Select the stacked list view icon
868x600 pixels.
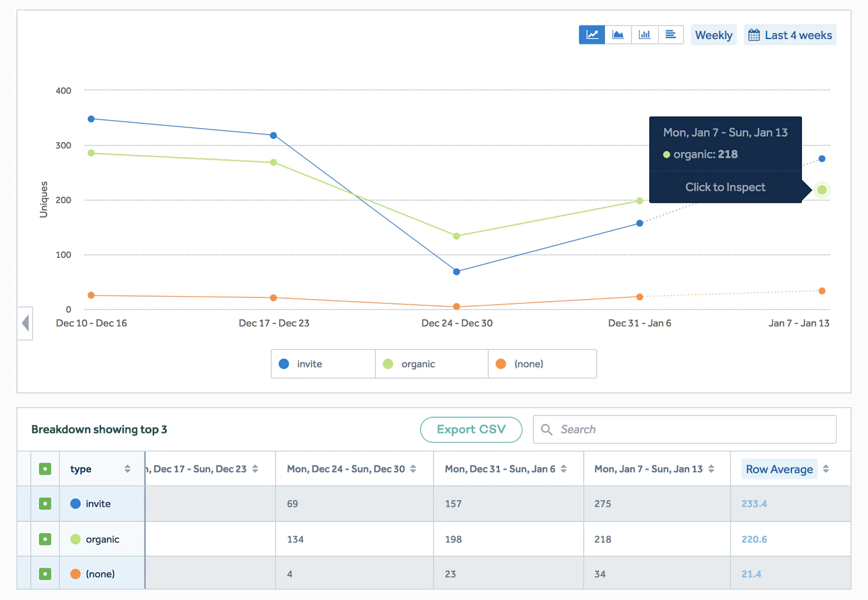[671, 34]
